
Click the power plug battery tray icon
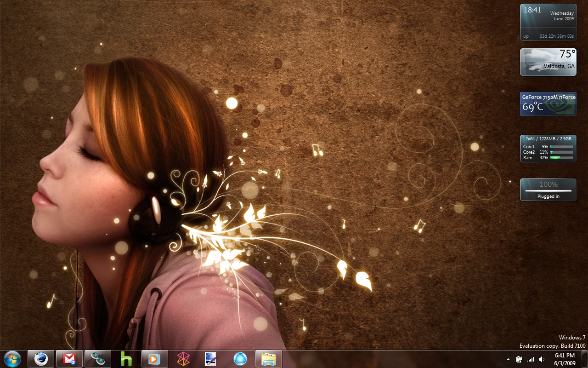pyautogui.click(x=519, y=359)
